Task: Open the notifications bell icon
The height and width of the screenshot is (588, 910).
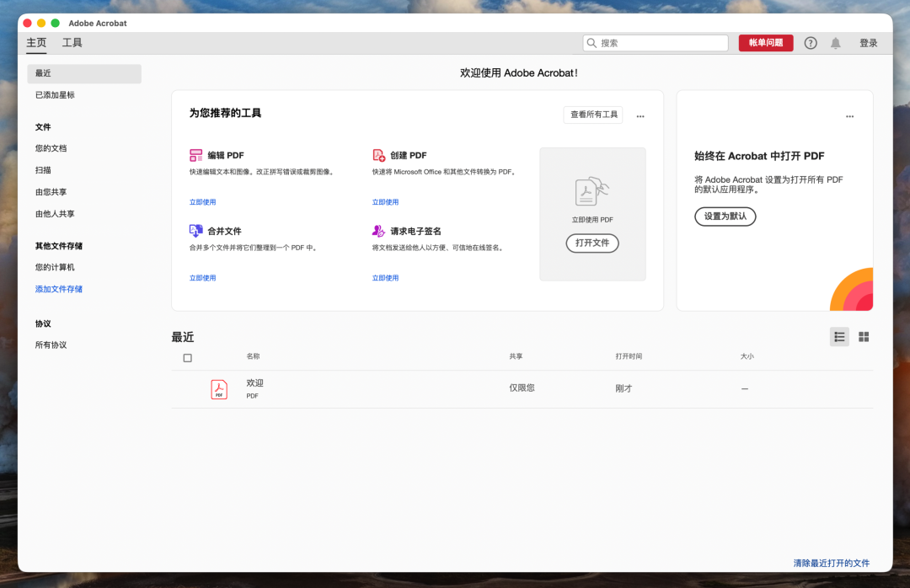Action: click(836, 43)
